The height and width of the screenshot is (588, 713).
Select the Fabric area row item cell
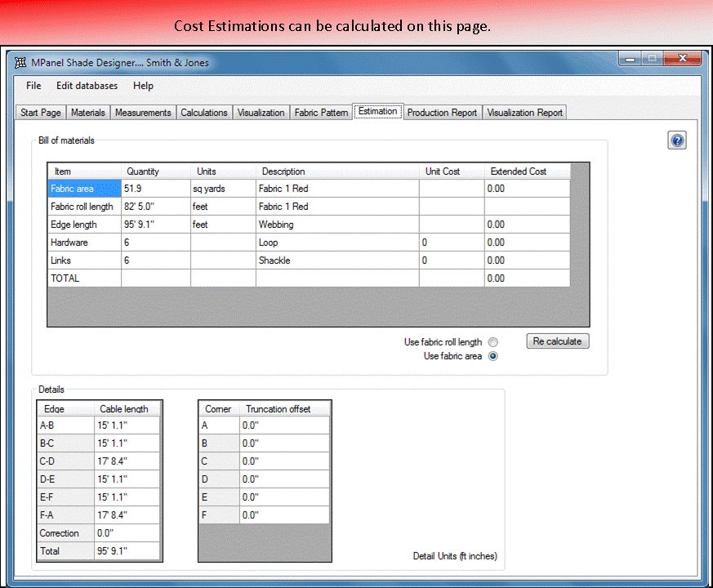[85, 189]
